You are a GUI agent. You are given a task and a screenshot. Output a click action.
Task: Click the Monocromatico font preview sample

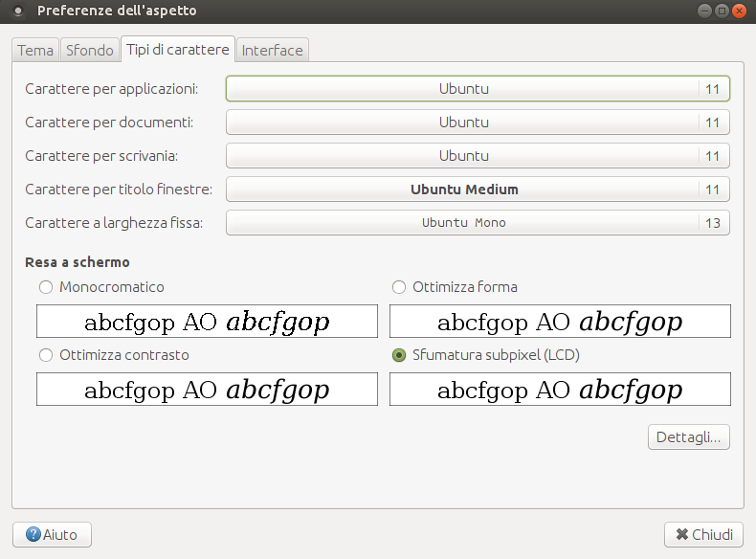coord(207,322)
